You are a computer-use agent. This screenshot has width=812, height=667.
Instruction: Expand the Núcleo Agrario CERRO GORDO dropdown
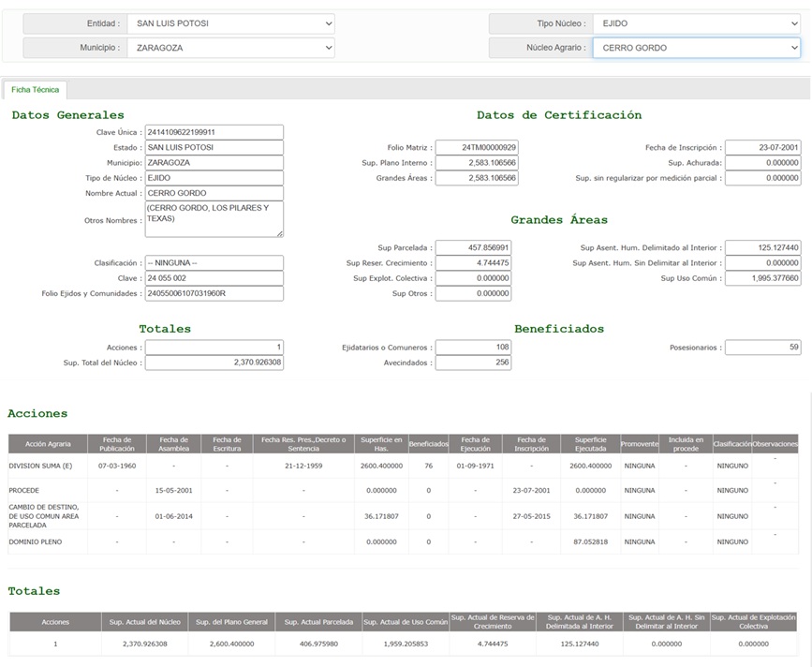pyautogui.click(x=697, y=48)
